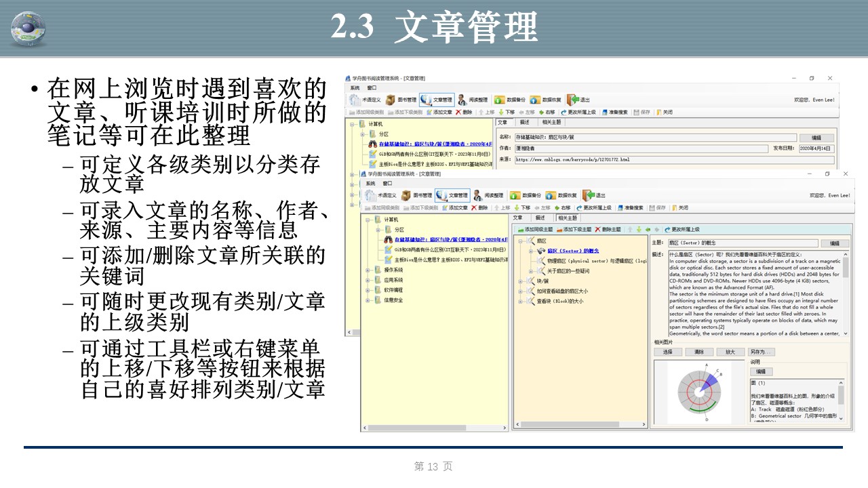Switch to the 描述 tab in the back window
This screenshot has width=868, height=488.
pos(524,123)
